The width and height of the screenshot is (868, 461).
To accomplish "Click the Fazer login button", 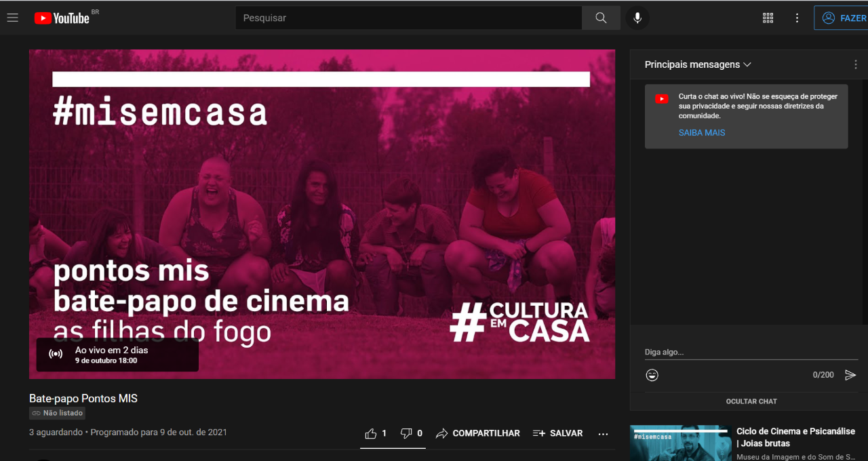I will pos(843,18).
